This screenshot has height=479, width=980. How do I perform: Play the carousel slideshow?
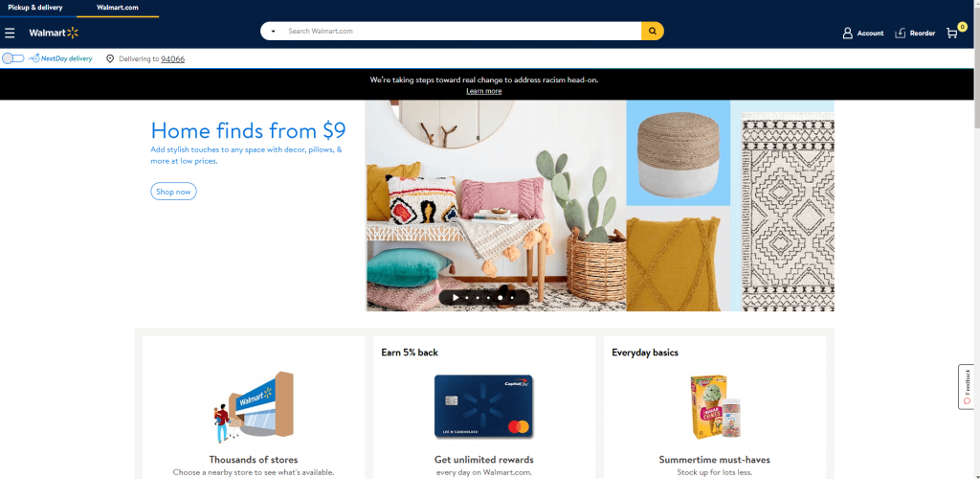[x=456, y=298]
